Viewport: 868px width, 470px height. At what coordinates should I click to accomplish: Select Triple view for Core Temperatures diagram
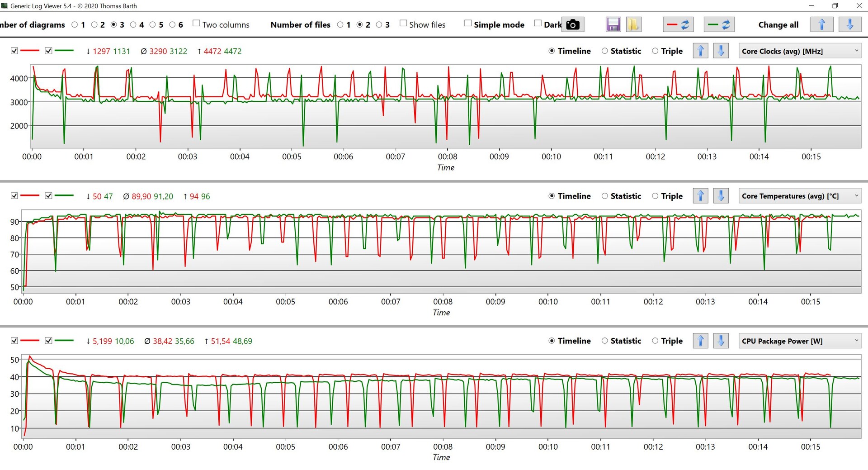pyautogui.click(x=655, y=196)
